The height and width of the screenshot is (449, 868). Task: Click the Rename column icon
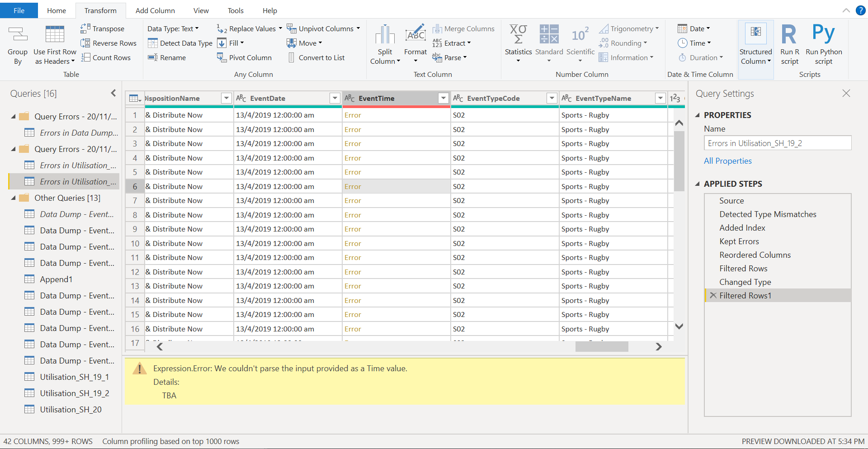pyautogui.click(x=153, y=57)
